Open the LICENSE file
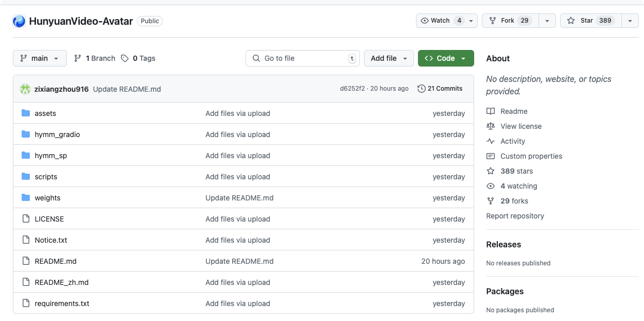This screenshot has height=321, width=644. (x=49, y=219)
